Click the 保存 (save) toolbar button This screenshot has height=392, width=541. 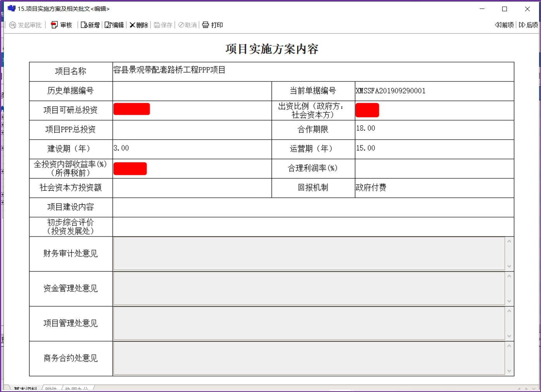[163, 25]
